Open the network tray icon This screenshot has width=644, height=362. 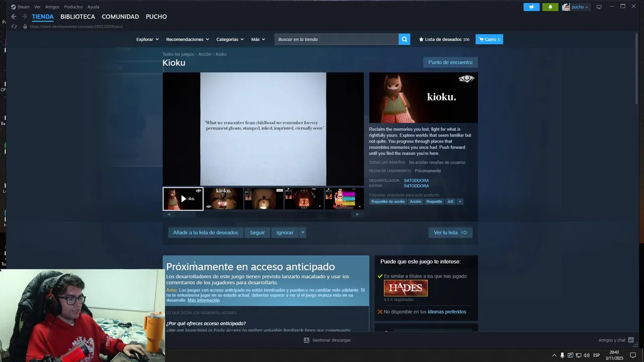point(579,355)
